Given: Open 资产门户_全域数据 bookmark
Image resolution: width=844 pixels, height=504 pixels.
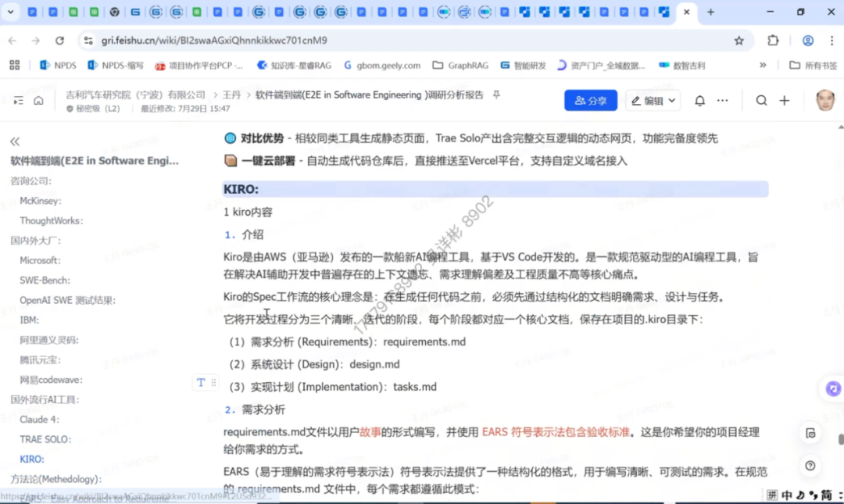Looking at the screenshot, I should (601, 65).
